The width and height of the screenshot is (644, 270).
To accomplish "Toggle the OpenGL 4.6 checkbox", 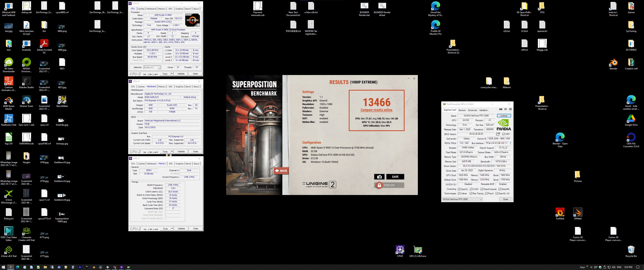I will pos(496,193).
